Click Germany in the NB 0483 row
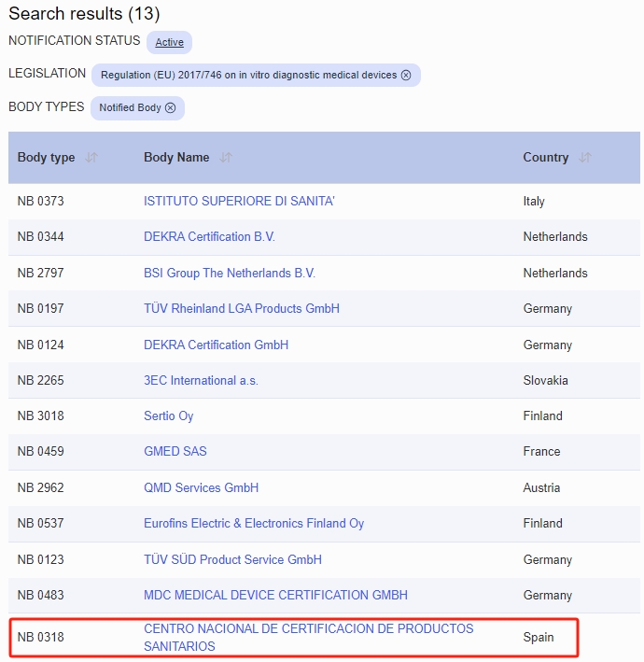Screen dimensions: 644x662 pos(548,595)
